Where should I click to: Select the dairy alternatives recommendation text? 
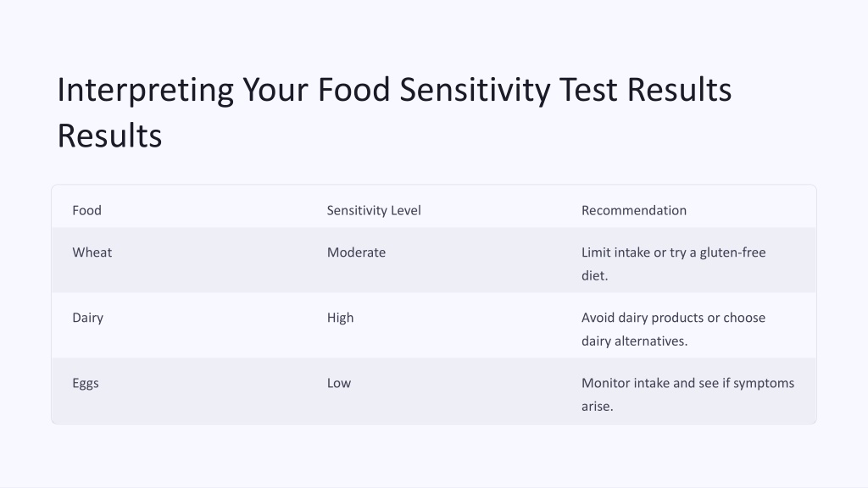click(673, 330)
